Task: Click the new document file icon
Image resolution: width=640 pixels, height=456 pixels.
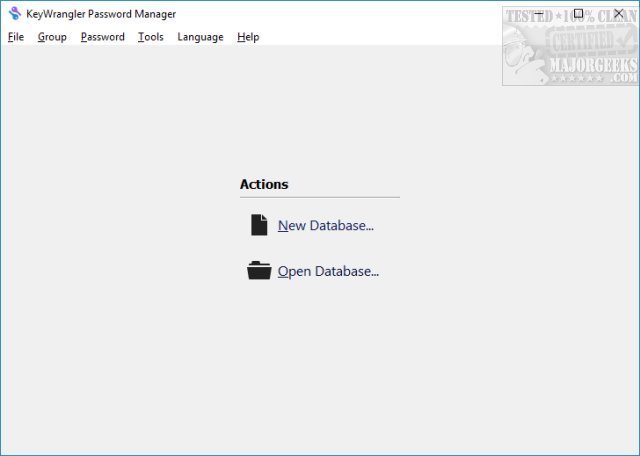Action: (259, 225)
